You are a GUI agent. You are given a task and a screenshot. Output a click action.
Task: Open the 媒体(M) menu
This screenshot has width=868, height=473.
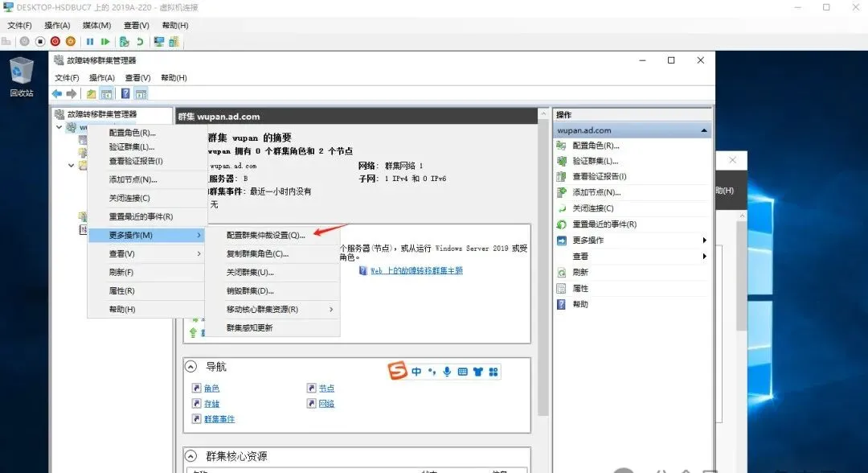(98, 25)
